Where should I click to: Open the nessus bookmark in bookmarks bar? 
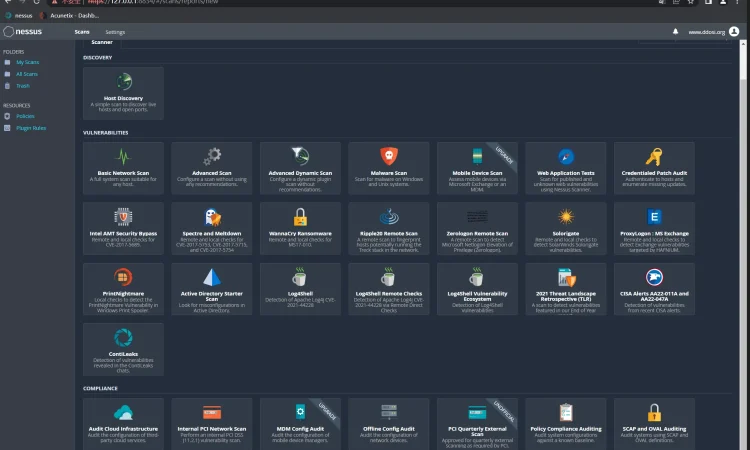pyautogui.click(x=19, y=16)
